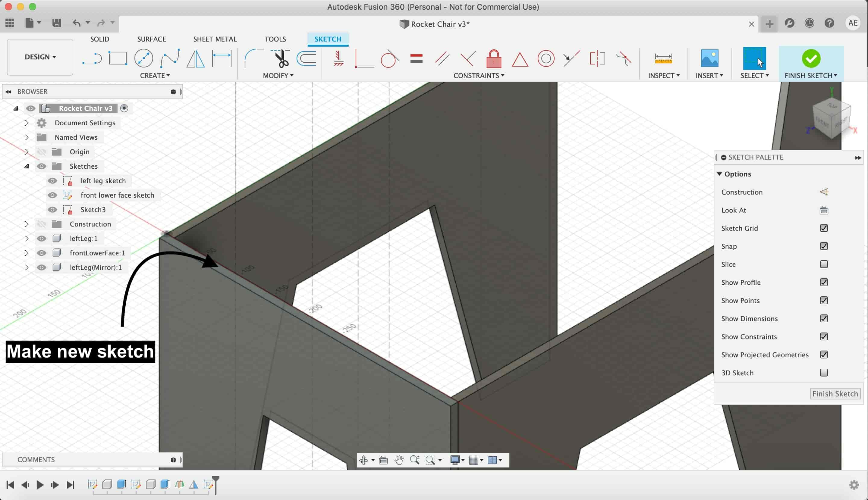Enable the Slice checkbox

pos(824,264)
